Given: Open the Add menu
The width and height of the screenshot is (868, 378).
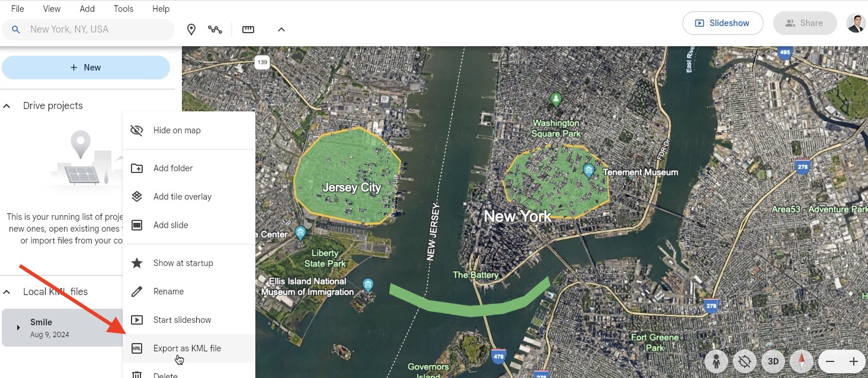Looking at the screenshot, I should pyautogui.click(x=87, y=9).
